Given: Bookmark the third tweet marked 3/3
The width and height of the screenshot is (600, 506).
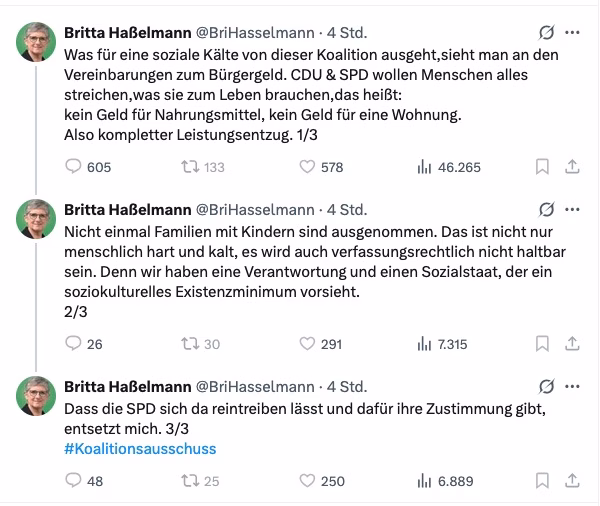Looking at the screenshot, I should tap(541, 481).
